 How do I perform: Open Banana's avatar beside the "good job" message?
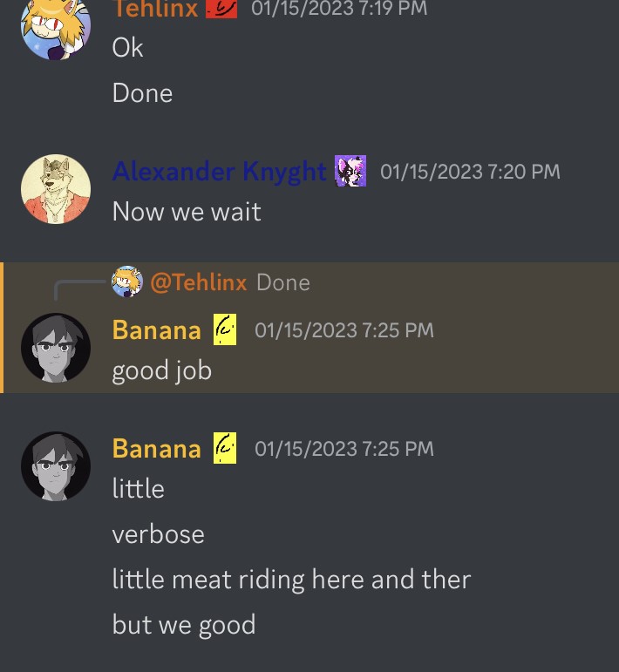pyautogui.click(x=56, y=348)
